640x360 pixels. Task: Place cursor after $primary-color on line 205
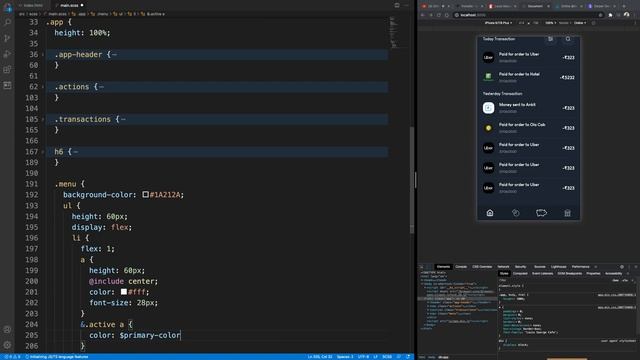click(x=180, y=336)
